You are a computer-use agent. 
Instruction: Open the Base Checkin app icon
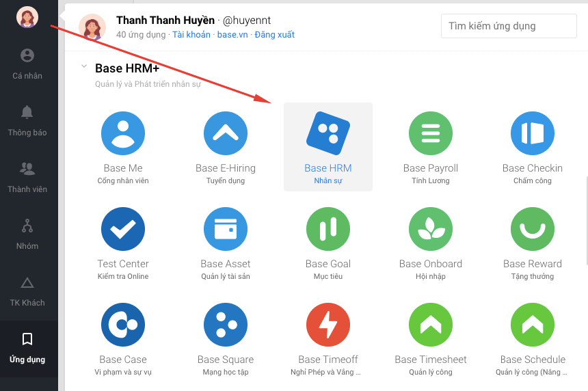coord(533,133)
